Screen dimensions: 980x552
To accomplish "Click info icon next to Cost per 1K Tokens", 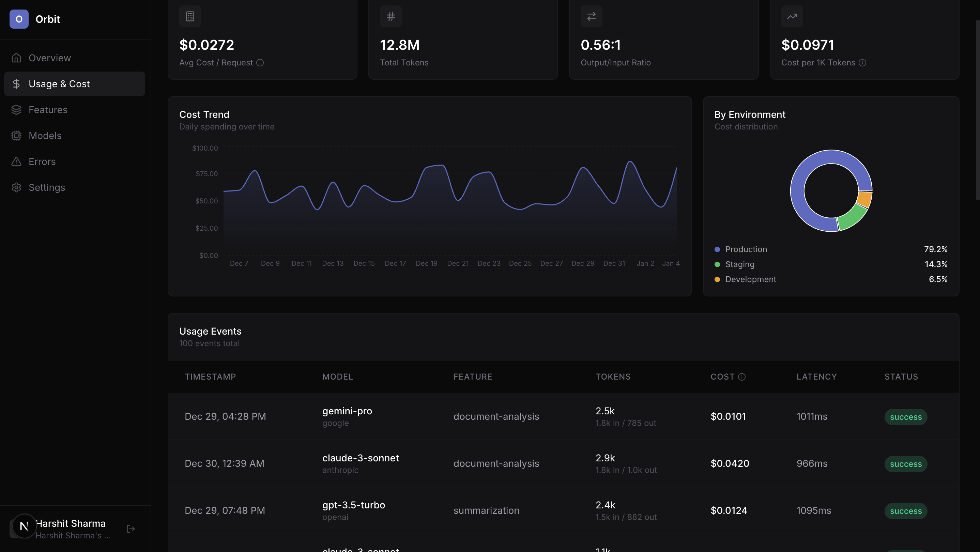I will pyautogui.click(x=862, y=63).
